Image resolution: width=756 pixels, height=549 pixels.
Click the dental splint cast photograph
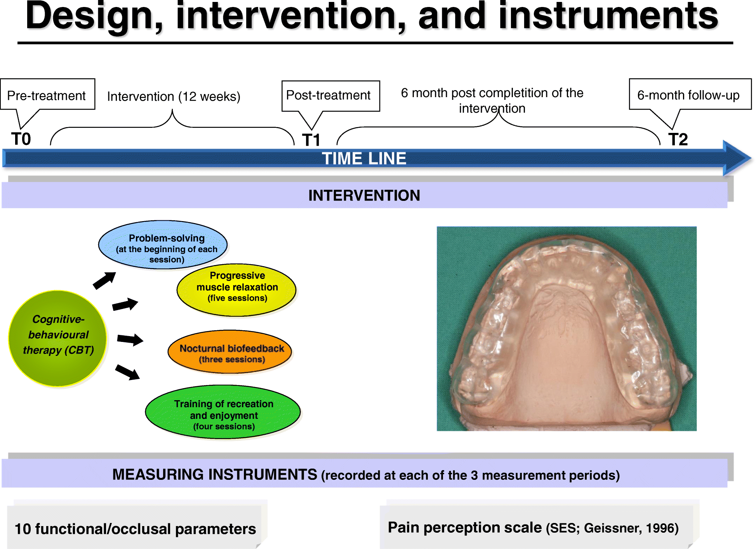[567, 329]
